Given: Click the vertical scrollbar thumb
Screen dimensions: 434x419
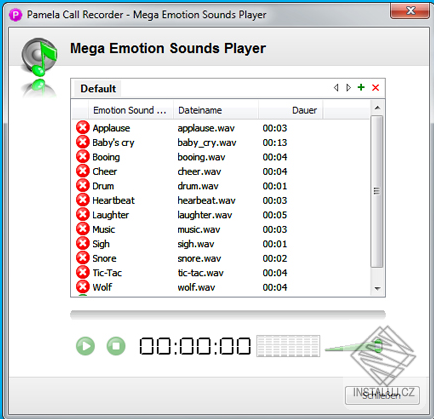Looking at the screenshot, I should tap(377, 191).
